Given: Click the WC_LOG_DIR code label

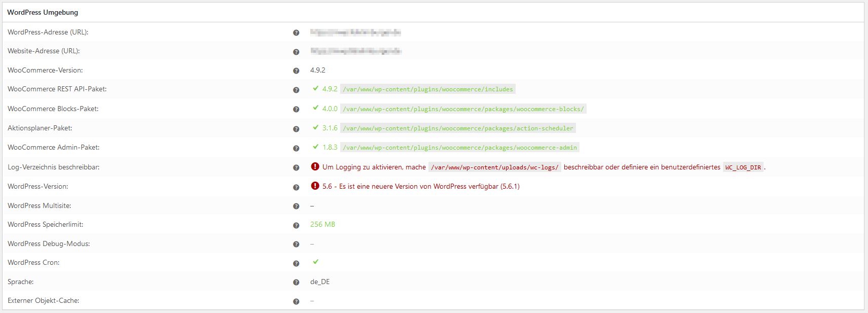Looking at the screenshot, I should pos(743,167).
